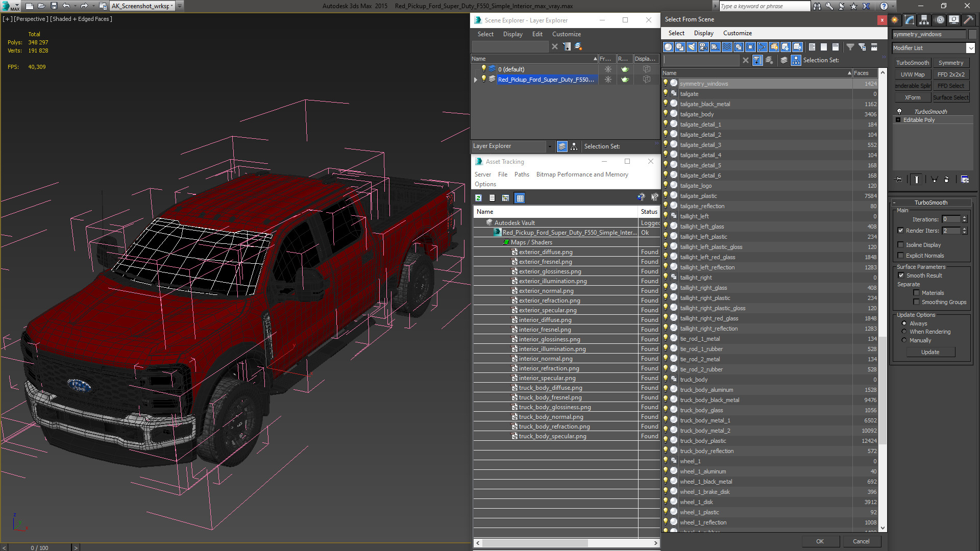Save the current scene file
Image resolution: width=980 pixels, height=551 pixels.
pyautogui.click(x=54, y=6)
